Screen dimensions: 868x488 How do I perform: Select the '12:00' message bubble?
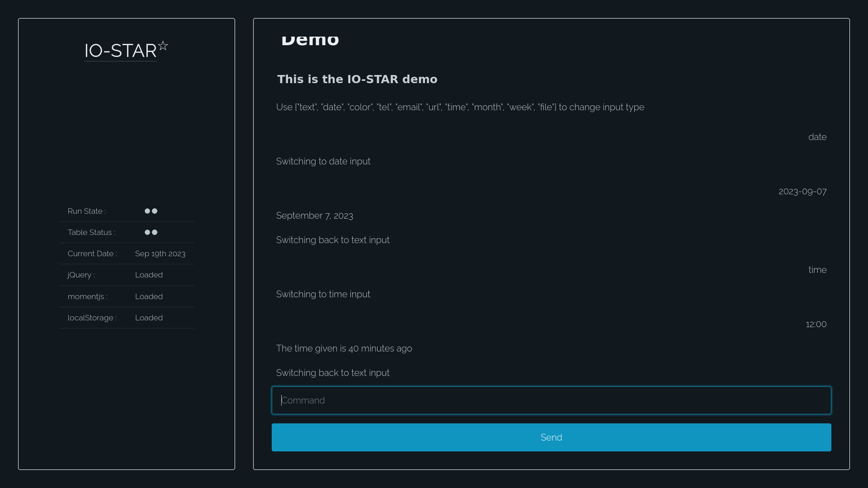[x=816, y=324]
